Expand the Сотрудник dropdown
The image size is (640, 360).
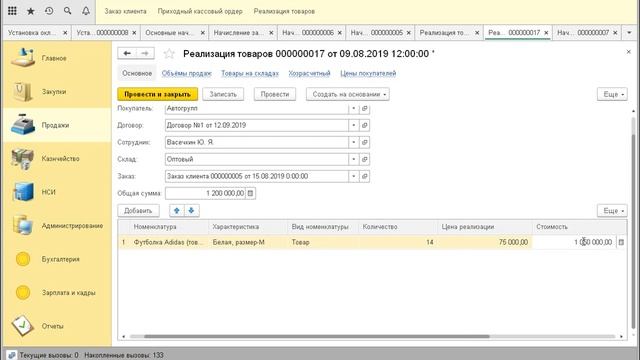click(x=354, y=142)
